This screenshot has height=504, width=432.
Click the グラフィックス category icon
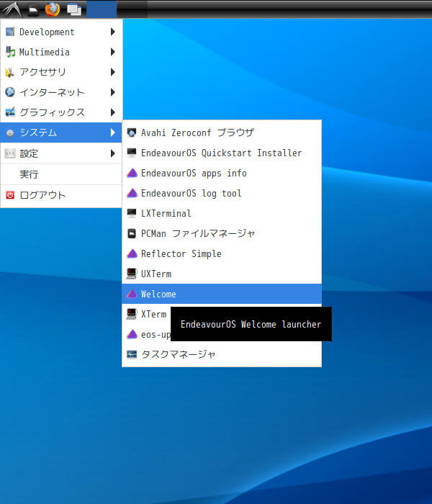(10, 112)
